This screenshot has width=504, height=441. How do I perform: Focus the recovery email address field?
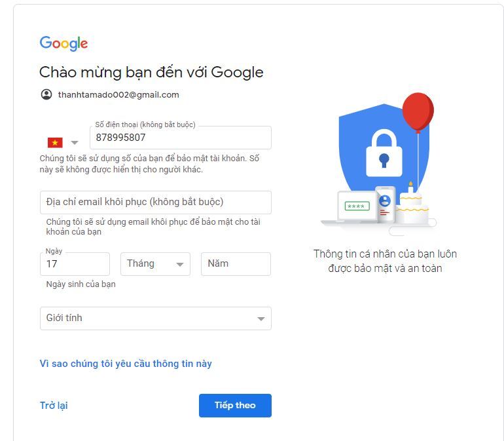coord(156,202)
